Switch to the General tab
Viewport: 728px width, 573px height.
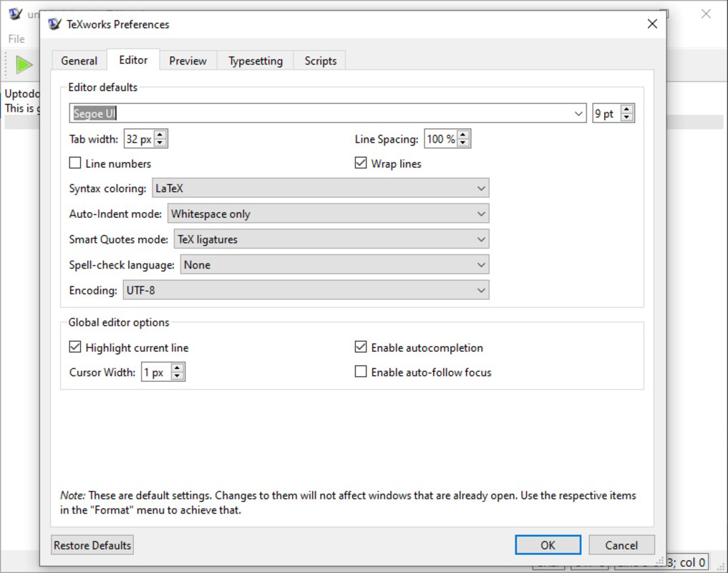[79, 61]
